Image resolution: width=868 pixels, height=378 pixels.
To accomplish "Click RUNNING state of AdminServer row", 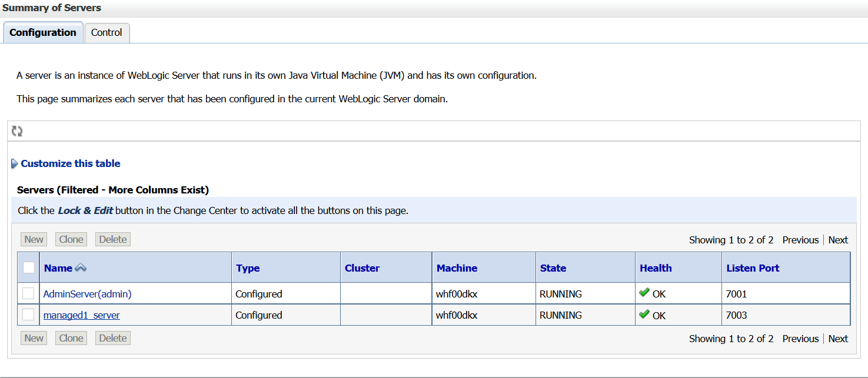I will click(561, 294).
